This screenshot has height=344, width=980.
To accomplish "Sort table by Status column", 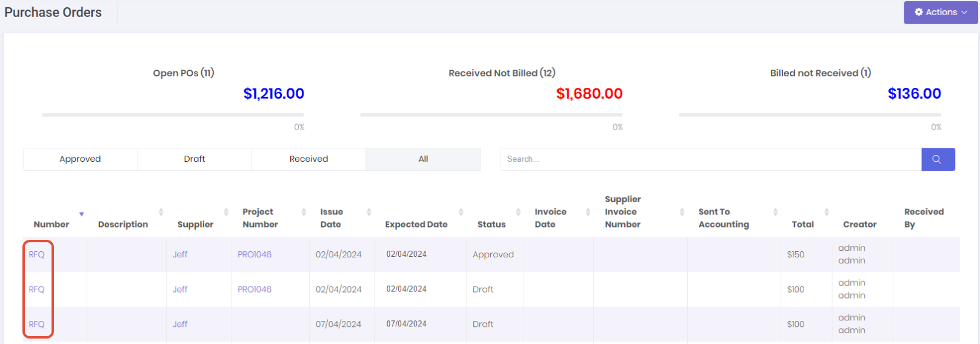I will (492, 224).
